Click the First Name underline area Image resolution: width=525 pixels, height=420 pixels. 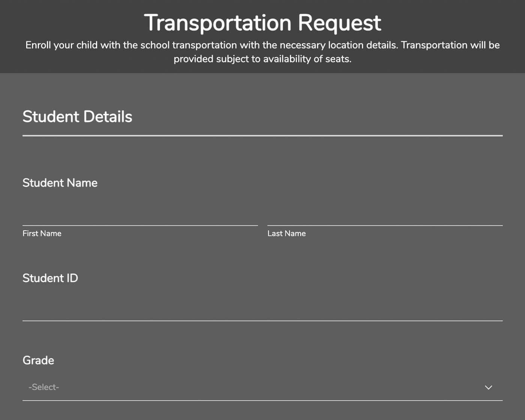(141, 225)
